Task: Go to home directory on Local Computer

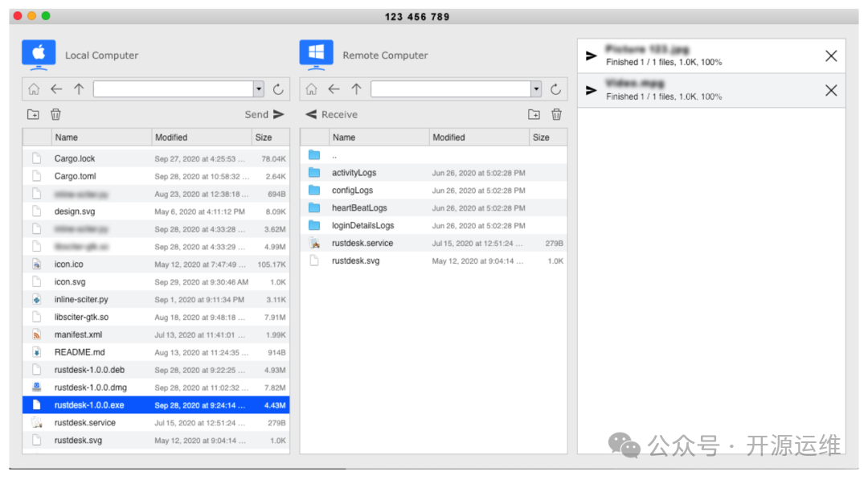Action: [34, 89]
